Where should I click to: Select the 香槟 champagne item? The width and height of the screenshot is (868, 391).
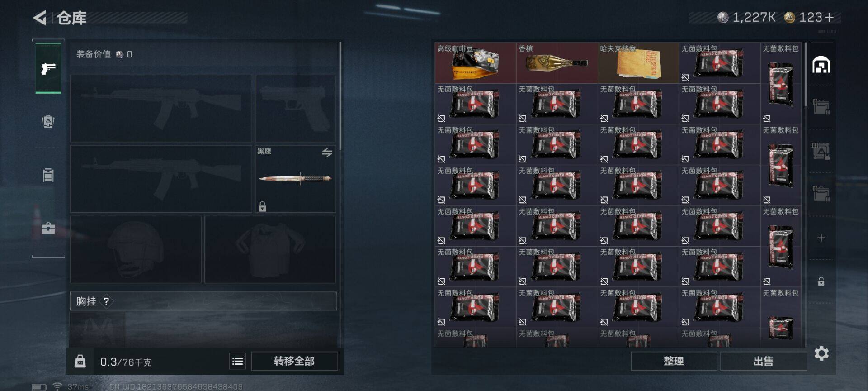click(x=557, y=63)
